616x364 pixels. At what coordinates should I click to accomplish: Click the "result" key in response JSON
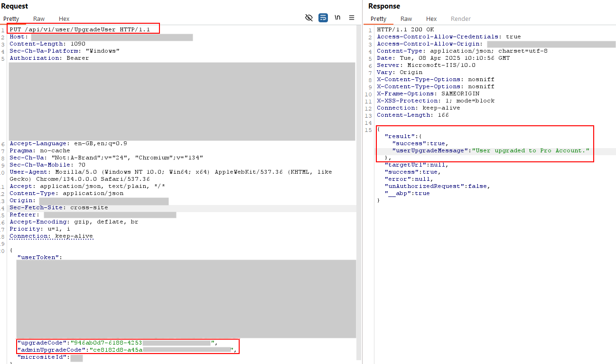[x=400, y=136]
